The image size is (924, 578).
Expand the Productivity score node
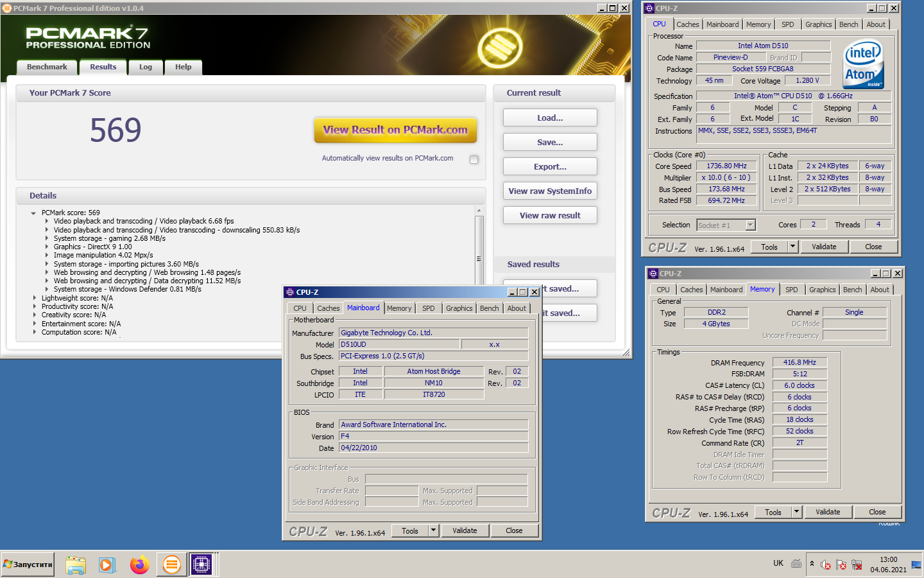[35, 306]
